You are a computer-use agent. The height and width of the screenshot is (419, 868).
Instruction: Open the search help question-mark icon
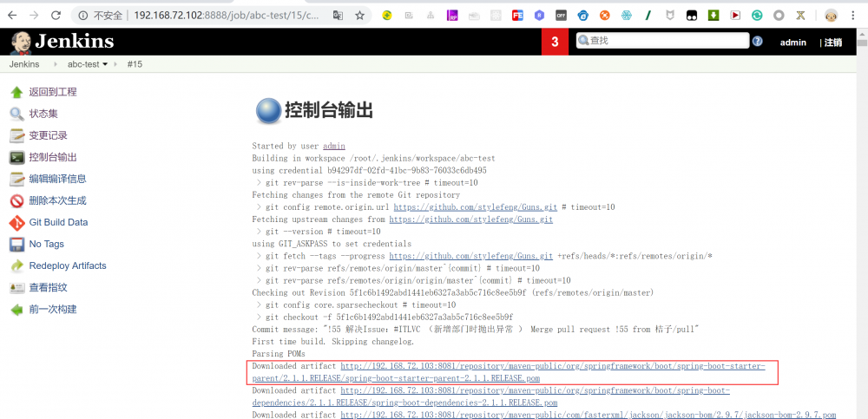coord(757,41)
